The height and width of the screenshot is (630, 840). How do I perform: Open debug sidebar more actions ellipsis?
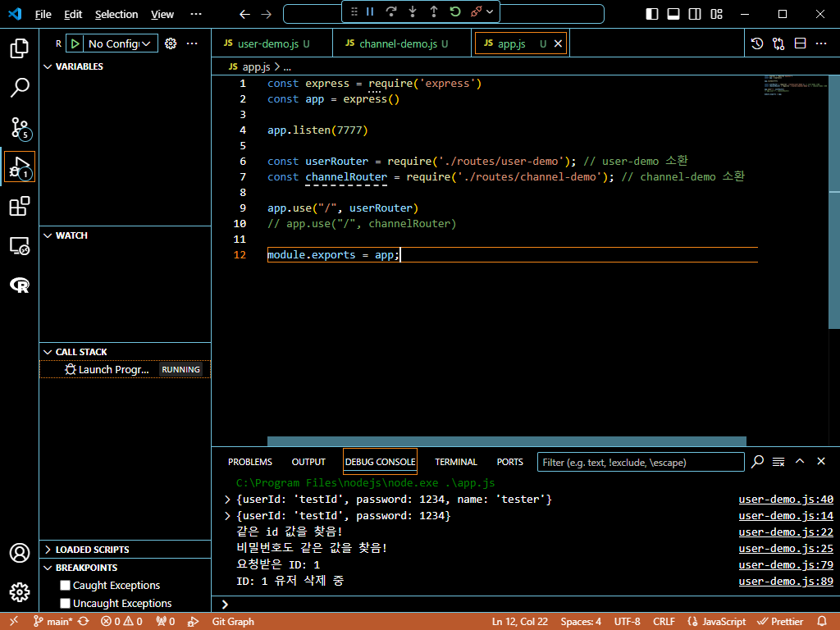[192, 43]
